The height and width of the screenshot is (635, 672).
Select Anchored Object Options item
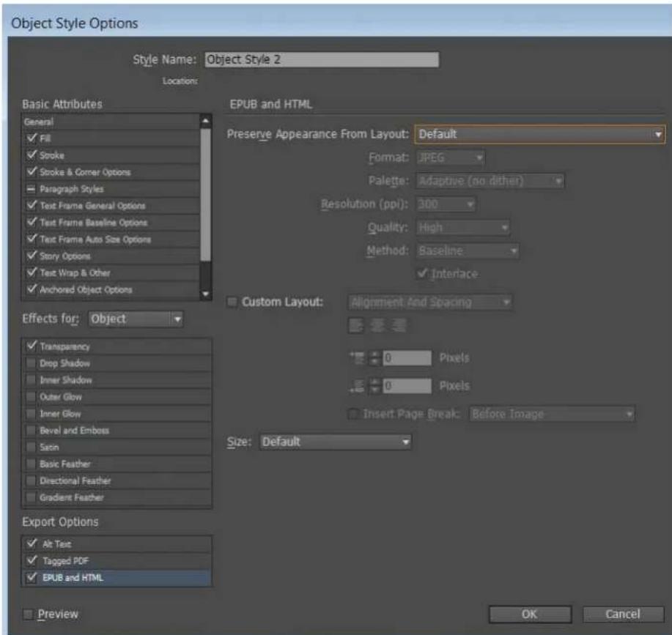(x=111, y=289)
